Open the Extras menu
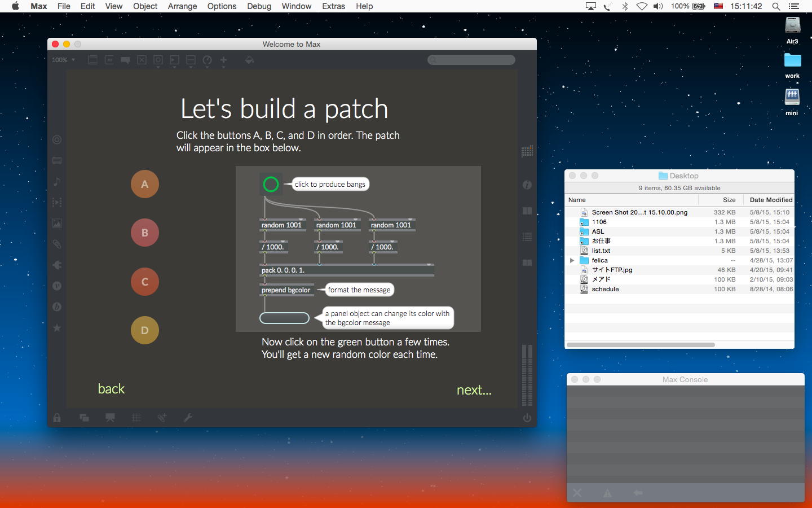This screenshot has height=508, width=812. tap(333, 6)
